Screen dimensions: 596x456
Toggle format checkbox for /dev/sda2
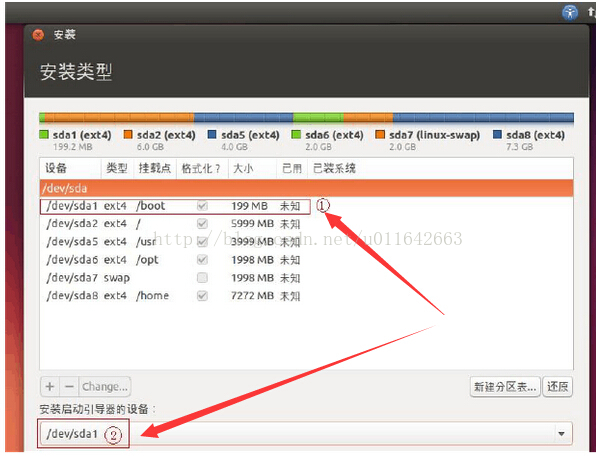pyautogui.click(x=202, y=223)
